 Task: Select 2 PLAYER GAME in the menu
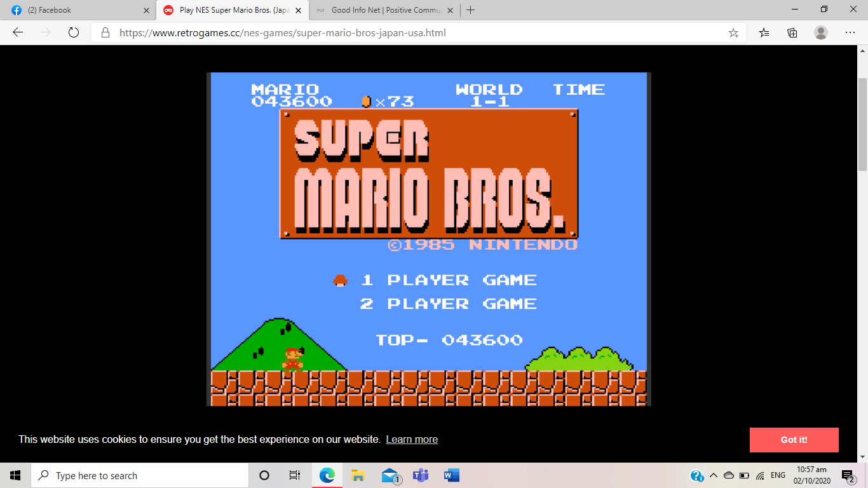tap(449, 304)
